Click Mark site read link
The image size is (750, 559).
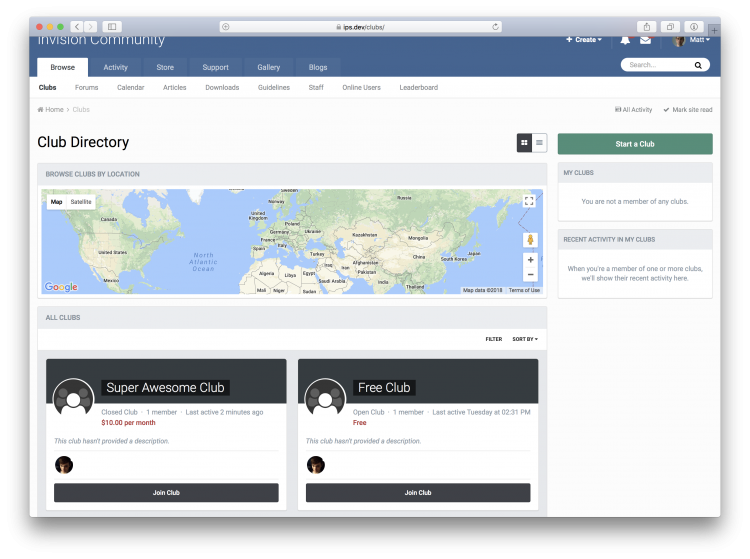(688, 110)
